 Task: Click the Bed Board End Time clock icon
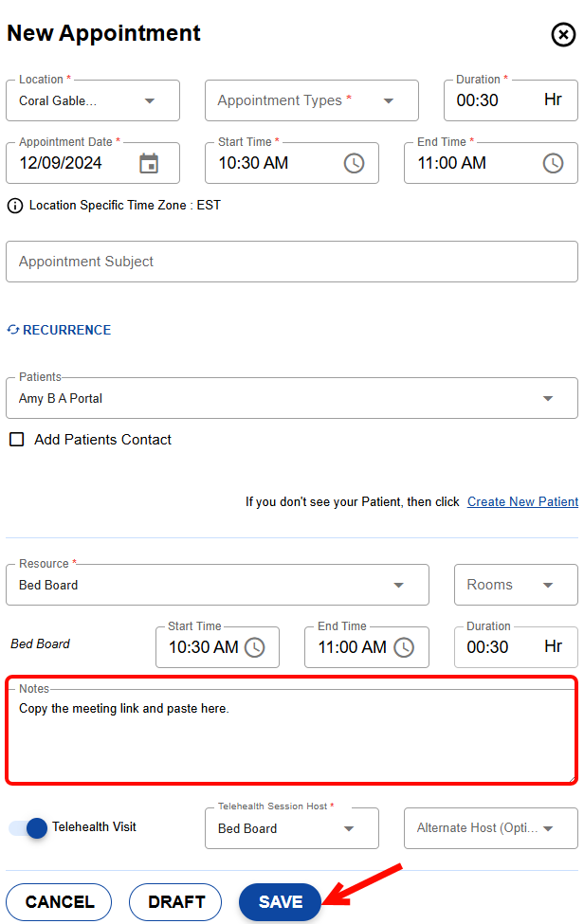point(404,647)
